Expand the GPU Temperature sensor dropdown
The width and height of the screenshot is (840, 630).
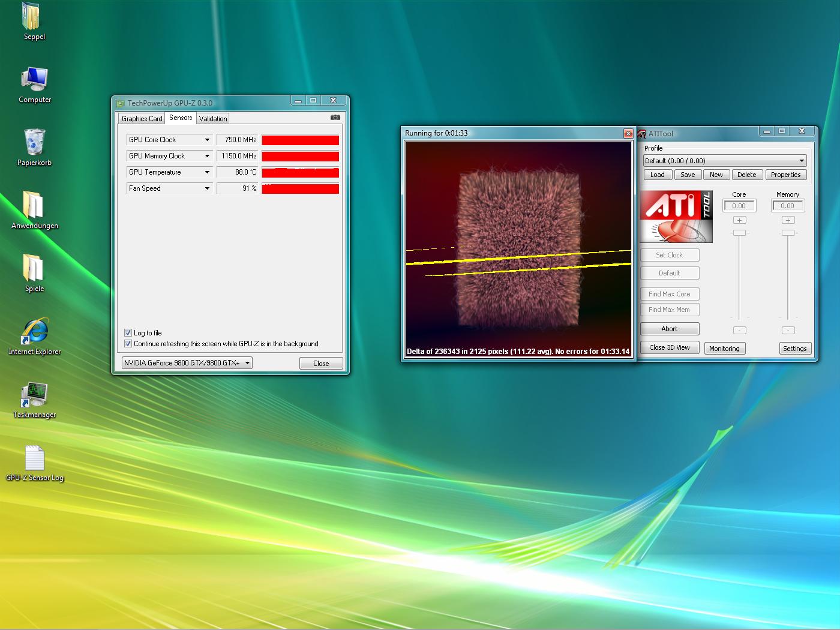(x=207, y=172)
